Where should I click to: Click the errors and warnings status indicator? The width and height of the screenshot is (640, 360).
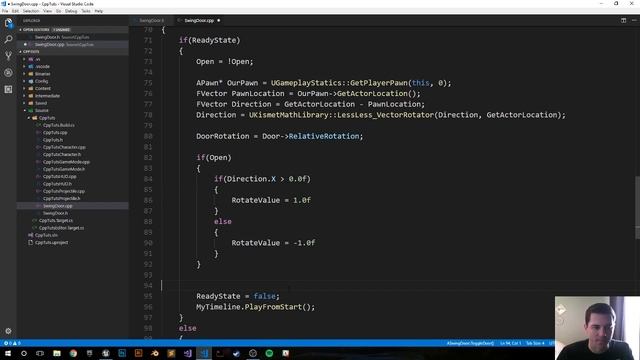point(12,343)
